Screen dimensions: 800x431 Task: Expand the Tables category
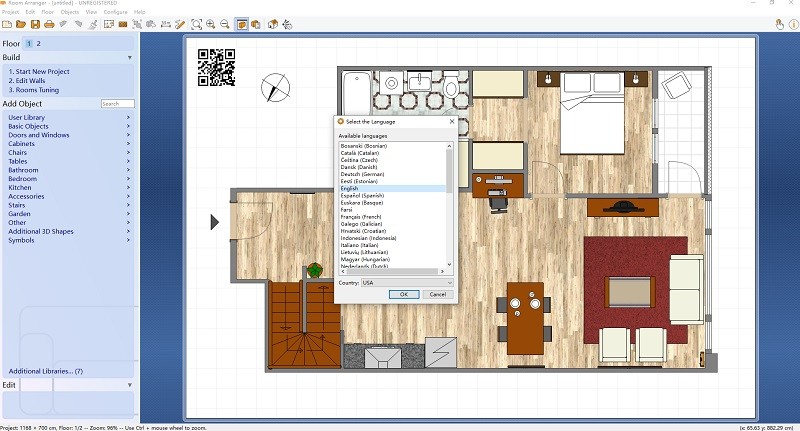68,161
